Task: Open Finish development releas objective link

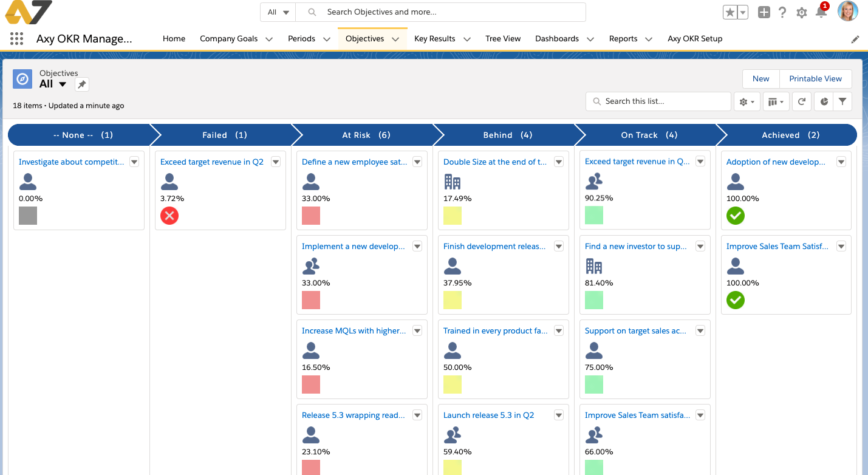Action: point(494,247)
